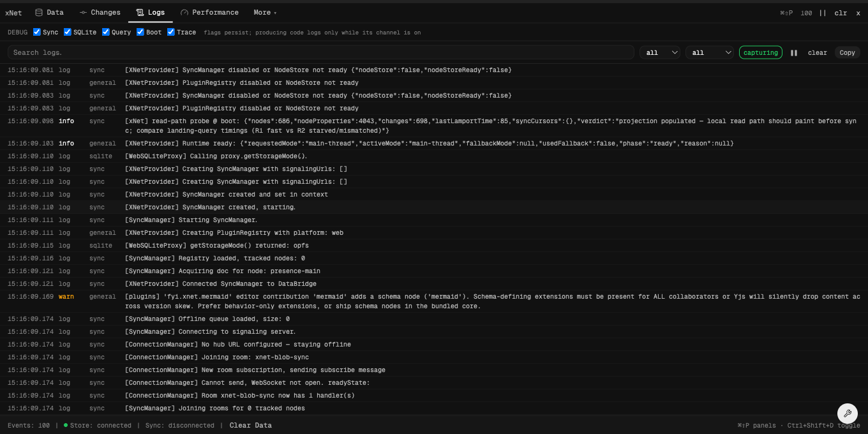Switch to the Data tab
868x434 pixels.
pos(49,13)
